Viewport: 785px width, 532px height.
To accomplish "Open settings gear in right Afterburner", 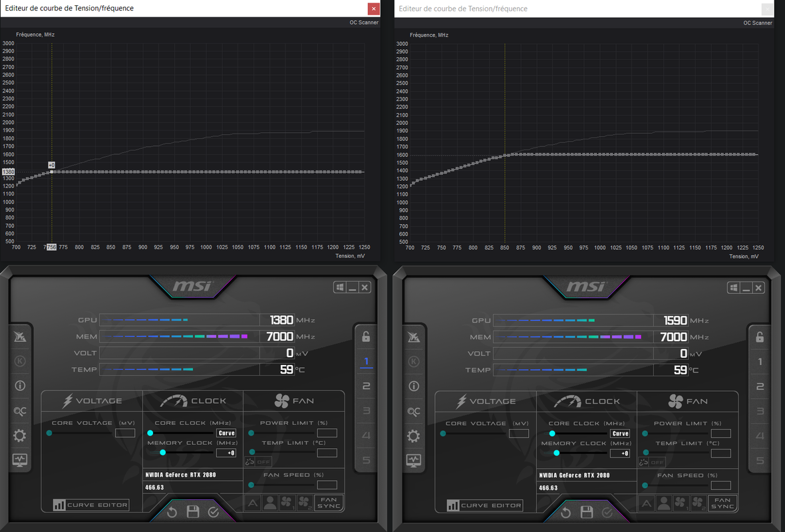I will (x=414, y=436).
